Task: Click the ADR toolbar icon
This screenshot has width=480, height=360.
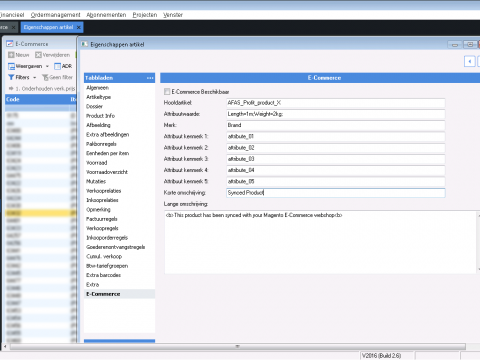Action: (57, 66)
